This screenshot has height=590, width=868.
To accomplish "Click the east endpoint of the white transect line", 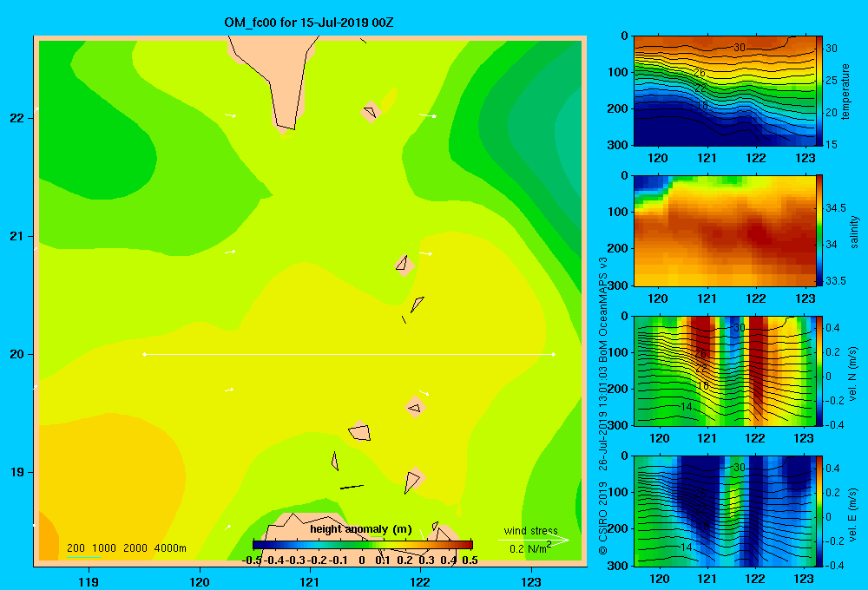I will click(554, 354).
